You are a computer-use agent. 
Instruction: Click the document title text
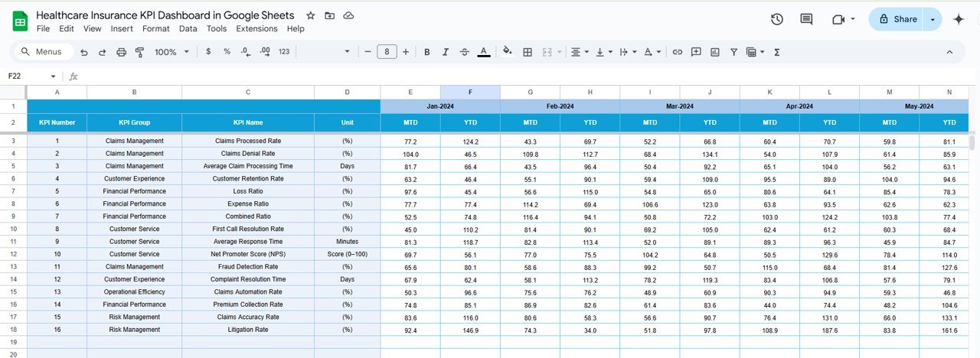click(x=165, y=15)
